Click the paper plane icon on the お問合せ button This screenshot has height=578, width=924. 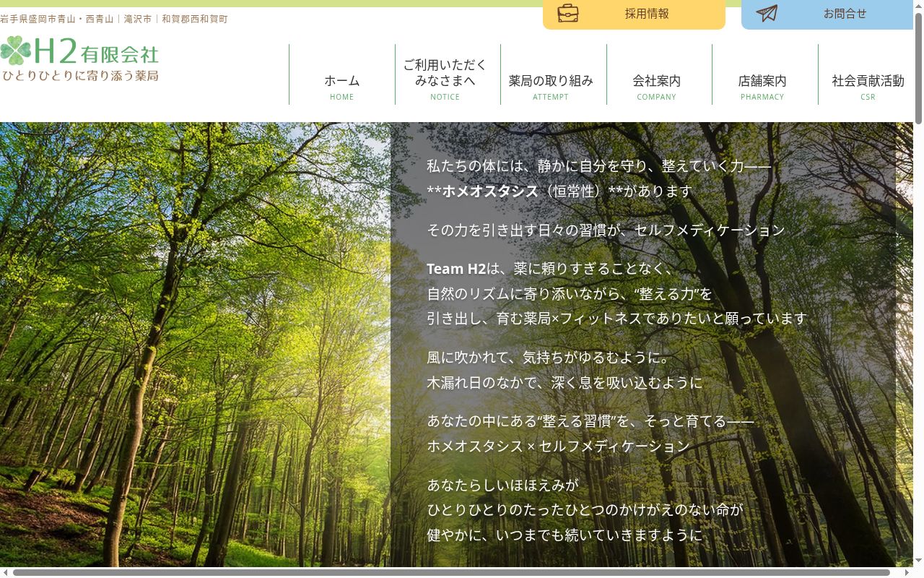pyautogui.click(x=767, y=13)
